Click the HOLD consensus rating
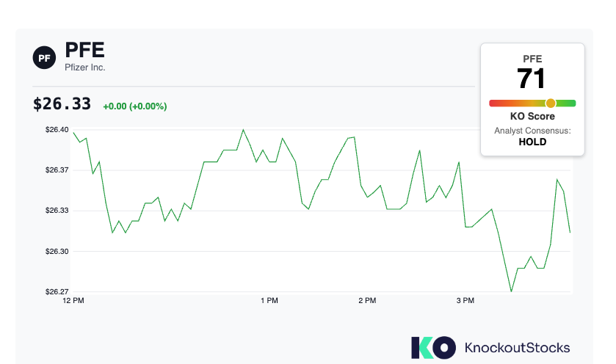Viewport: 616px width, 364px height. [532, 142]
